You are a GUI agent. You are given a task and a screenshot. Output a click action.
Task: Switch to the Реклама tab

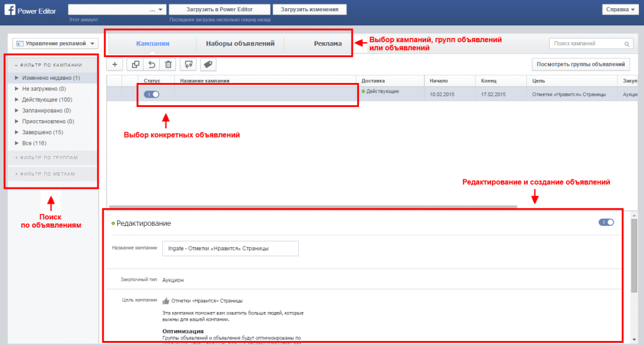coord(328,43)
